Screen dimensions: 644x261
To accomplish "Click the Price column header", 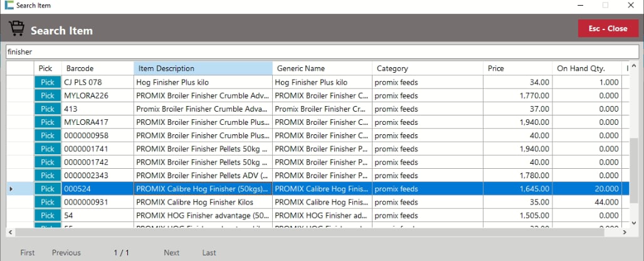I will tap(517, 68).
